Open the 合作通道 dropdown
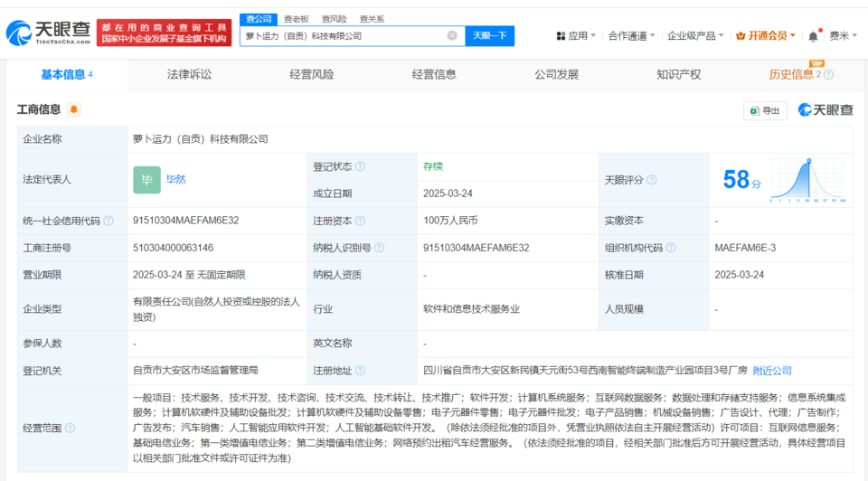 click(x=632, y=36)
